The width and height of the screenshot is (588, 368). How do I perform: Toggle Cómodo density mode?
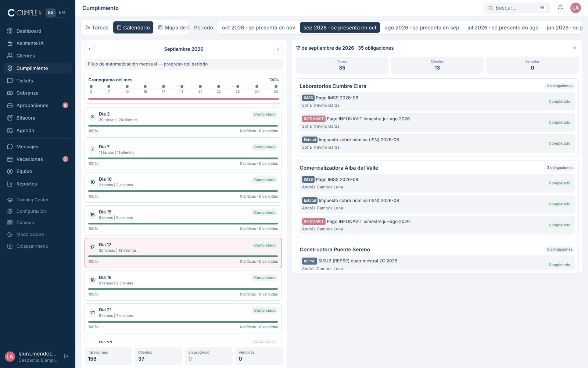pyautogui.click(x=37, y=223)
